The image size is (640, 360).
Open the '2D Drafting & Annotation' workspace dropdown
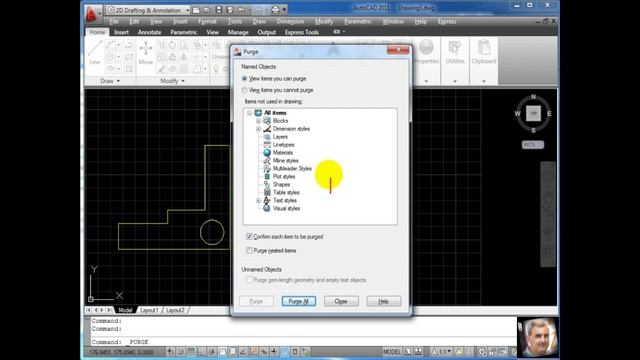148,10
